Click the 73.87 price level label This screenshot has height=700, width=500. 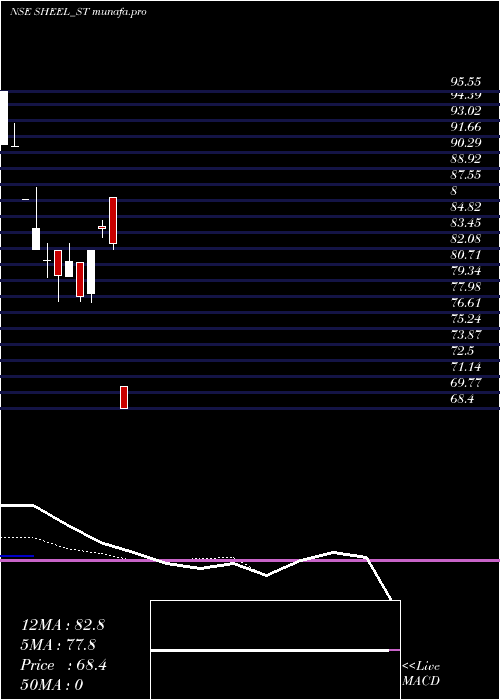tap(466, 334)
